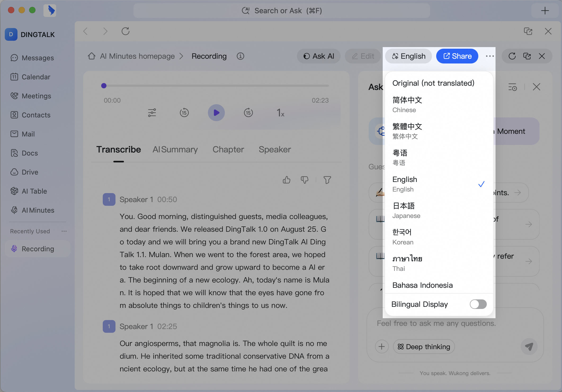Play the recording
The width and height of the screenshot is (562, 392).
click(x=216, y=113)
